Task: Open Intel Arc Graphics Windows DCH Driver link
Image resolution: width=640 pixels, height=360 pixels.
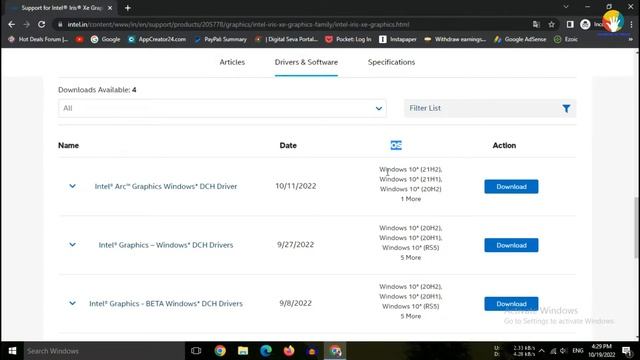Action: (x=166, y=186)
